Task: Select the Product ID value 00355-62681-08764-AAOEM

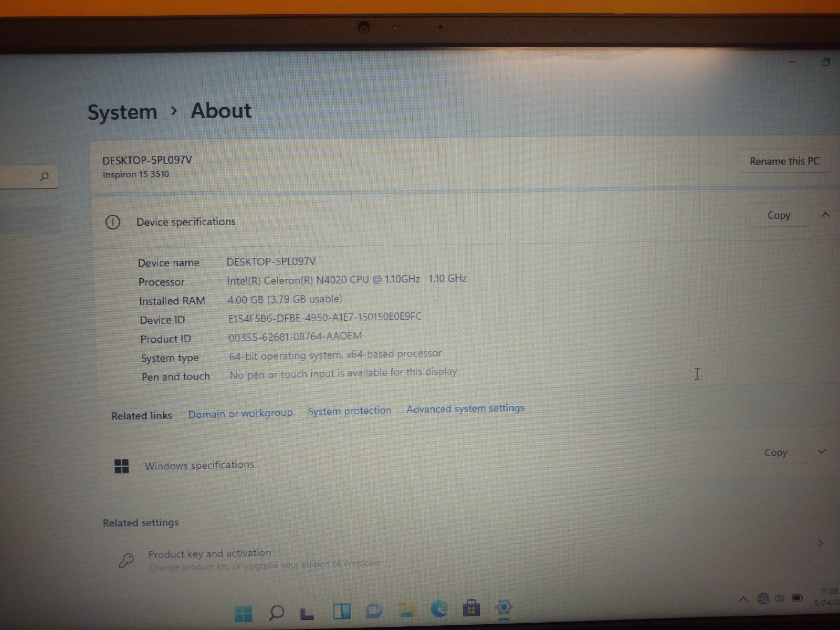Action: click(295, 337)
